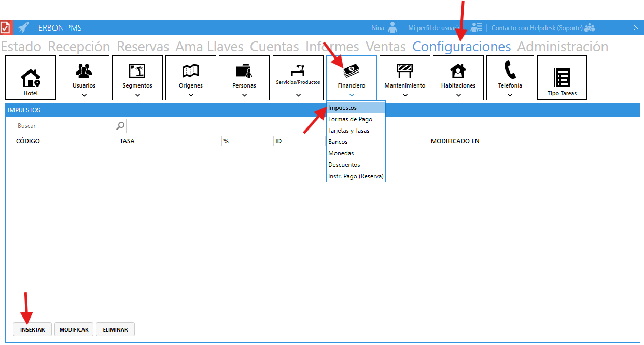Choose Formas de Pago from menu
This screenshot has height=345, width=644.
pyautogui.click(x=350, y=119)
